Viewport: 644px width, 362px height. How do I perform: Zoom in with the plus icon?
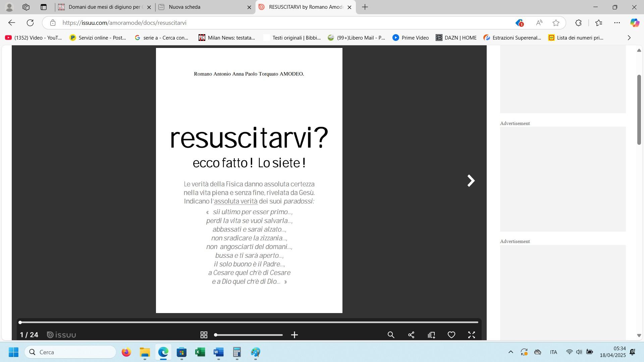[x=294, y=335]
